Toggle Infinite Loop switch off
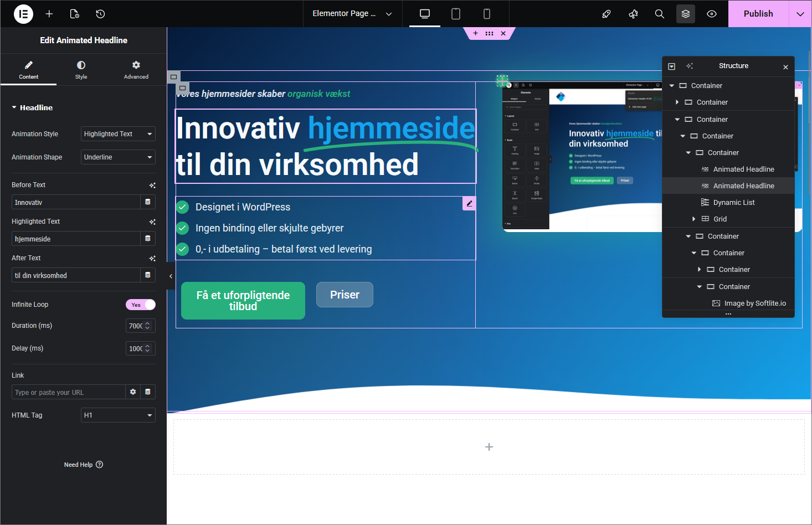The width and height of the screenshot is (812, 525). [141, 305]
